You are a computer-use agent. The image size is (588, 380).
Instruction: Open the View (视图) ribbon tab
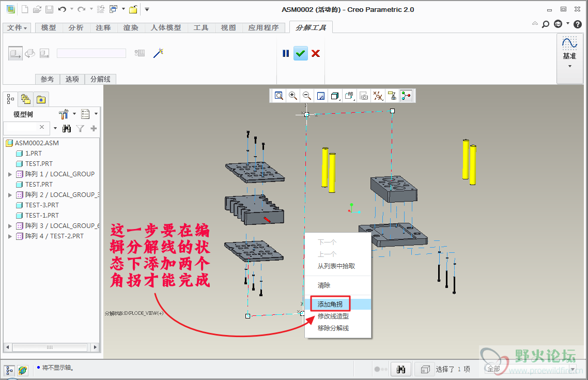pos(228,28)
